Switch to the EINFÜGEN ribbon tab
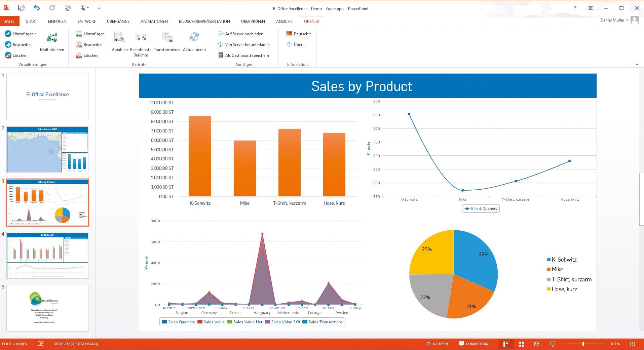 tap(57, 22)
